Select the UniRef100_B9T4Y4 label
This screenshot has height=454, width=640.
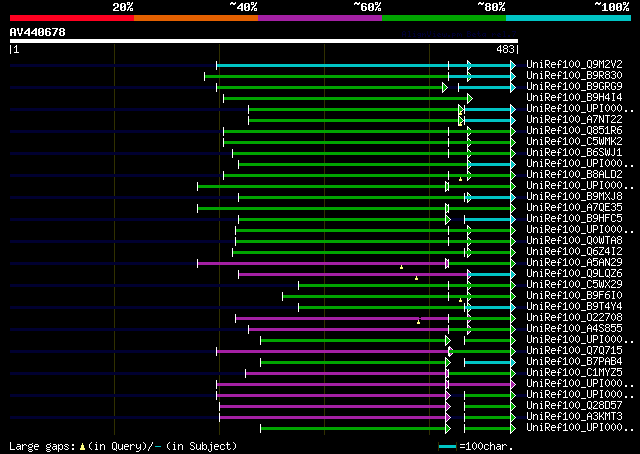[574, 307]
